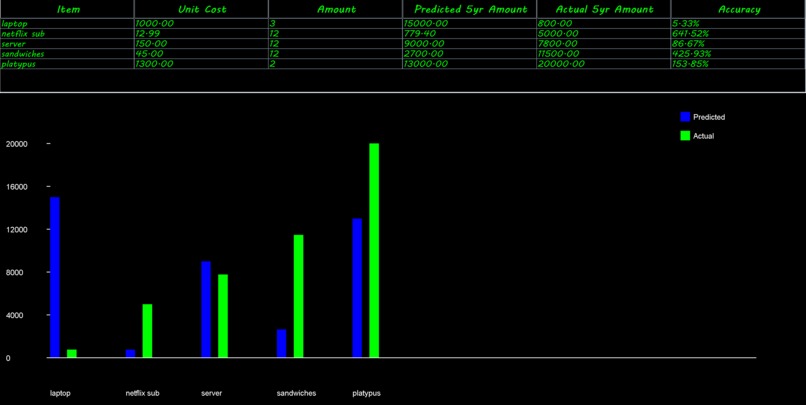Click the Item column header
This screenshot has height=405, width=806.
pyautogui.click(x=67, y=9)
